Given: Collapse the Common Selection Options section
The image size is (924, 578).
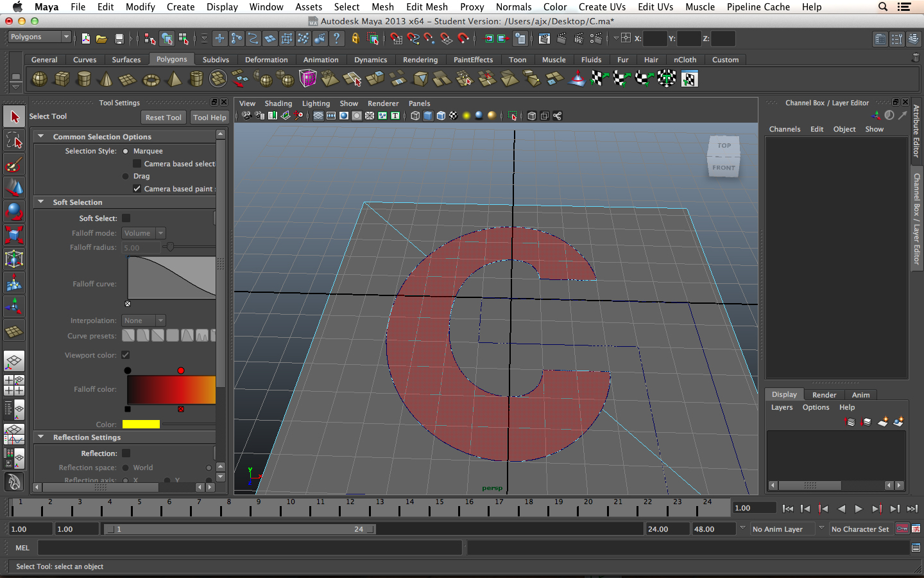Looking at the screenshot, I should 41,137.
